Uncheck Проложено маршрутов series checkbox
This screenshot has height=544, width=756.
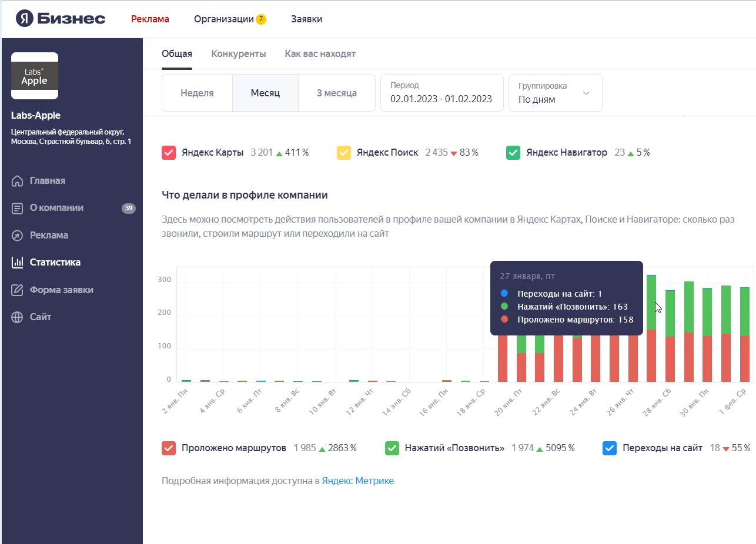point(169,448)
